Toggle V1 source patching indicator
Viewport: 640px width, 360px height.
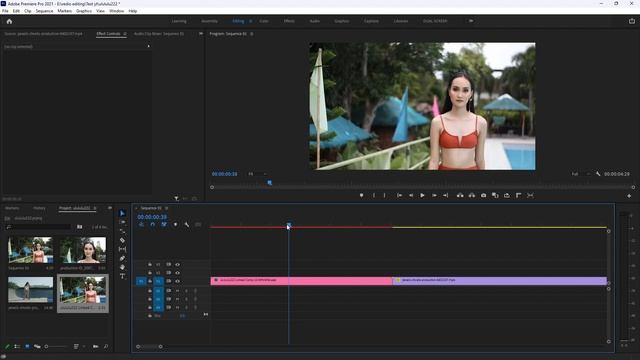tap(141, 281)
